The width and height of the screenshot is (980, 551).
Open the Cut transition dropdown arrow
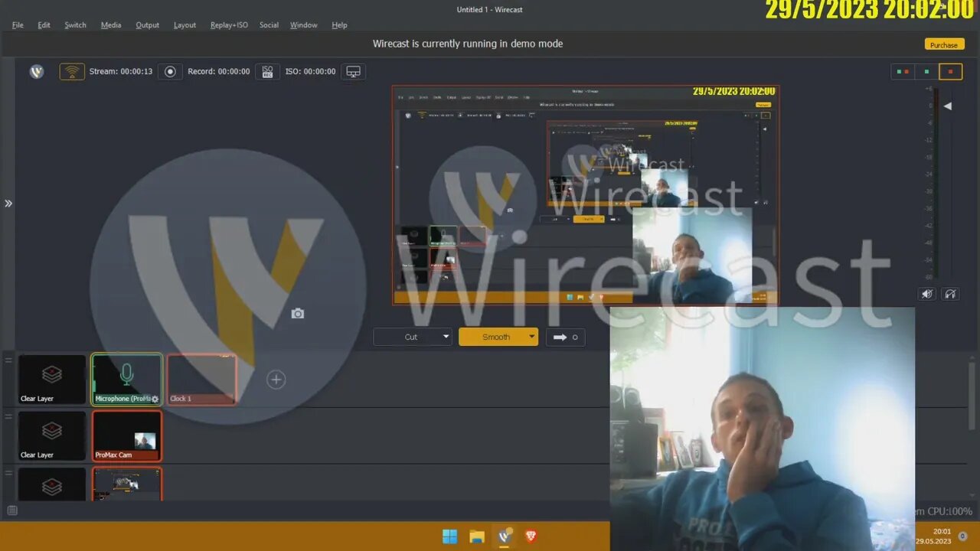click(x=446, y=337)
